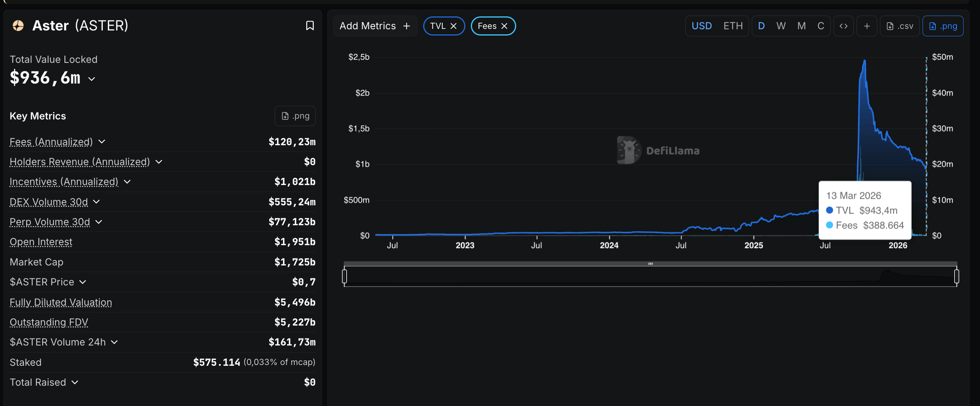This screenshot has height=406, width=980.
Task: Switch chart denomination to USD
Action: (x=702, y=26)
